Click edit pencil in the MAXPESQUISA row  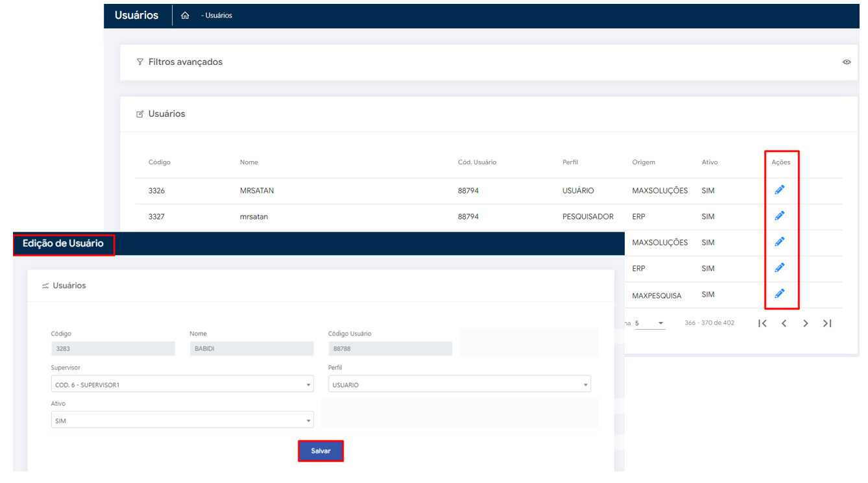(780, 293)
